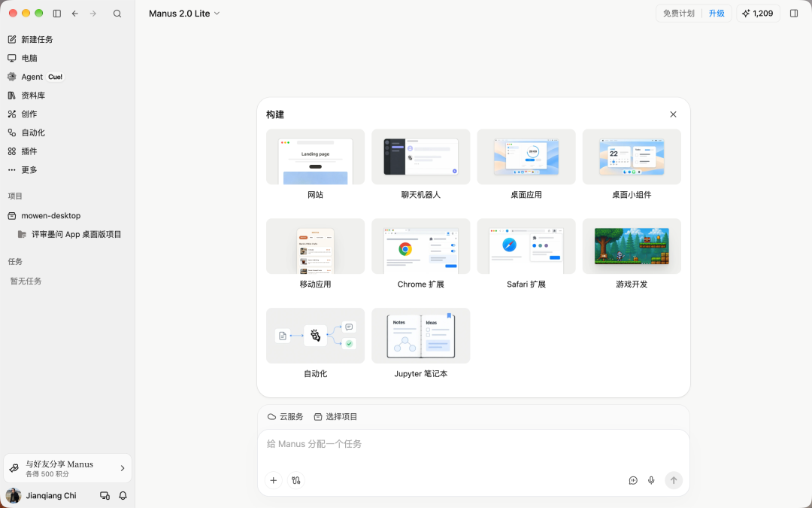Toggle the right side panel icon
The image size is (812, 508).
pyautogui.click(x=794, y=14)
